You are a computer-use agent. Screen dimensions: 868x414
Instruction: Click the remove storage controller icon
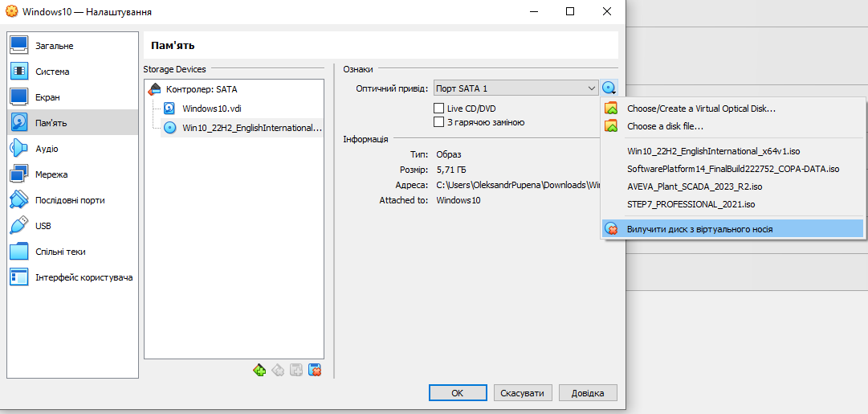(x=278, y=370)
